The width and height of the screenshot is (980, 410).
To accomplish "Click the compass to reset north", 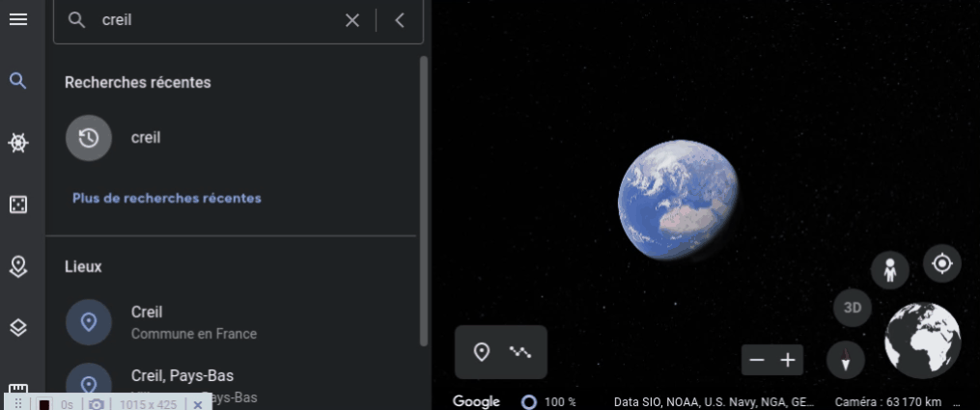I will click(x=846, y=360).
